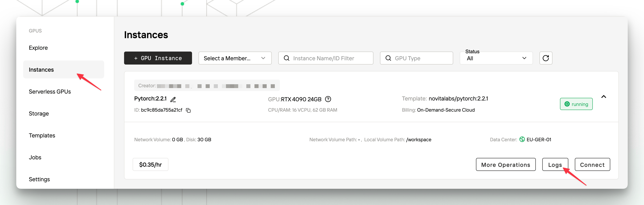
Task: Collapse the Pytorch:2.2.1 instance card
Action: point(604,97)
